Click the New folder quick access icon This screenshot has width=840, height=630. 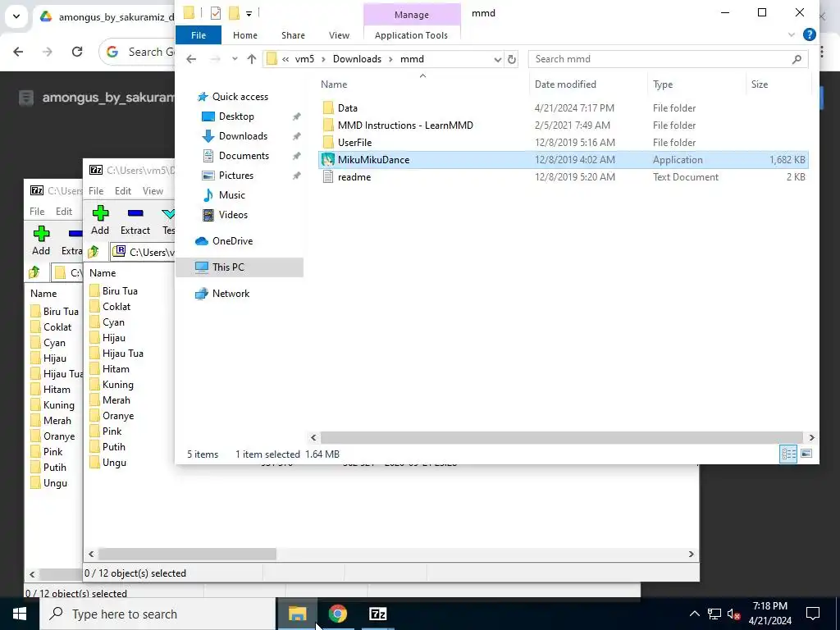click(234, 13)
